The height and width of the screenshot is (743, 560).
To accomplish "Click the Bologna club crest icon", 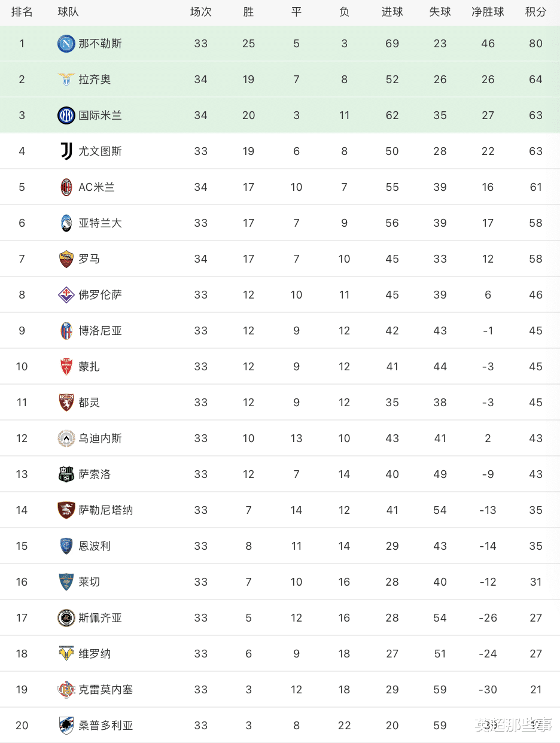I will click(x=66, y=331).
